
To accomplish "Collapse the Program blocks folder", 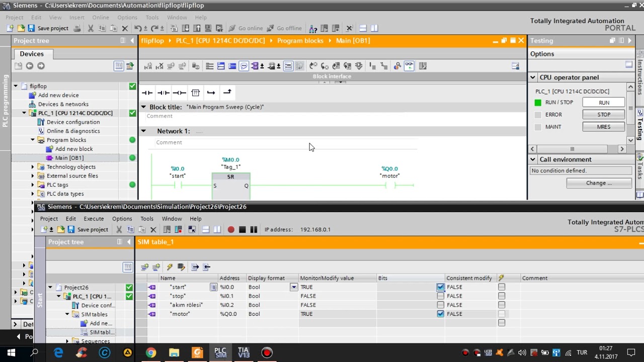I will pyautogui.click(x=33, y=140).
